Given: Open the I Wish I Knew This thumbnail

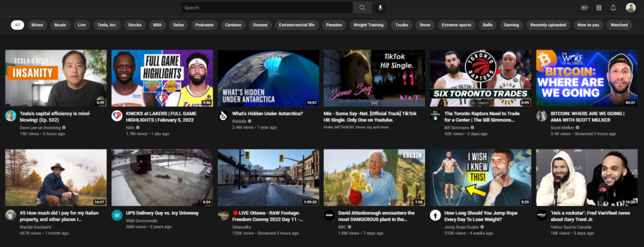Looking at the screenshot, I should click(480, 178).
